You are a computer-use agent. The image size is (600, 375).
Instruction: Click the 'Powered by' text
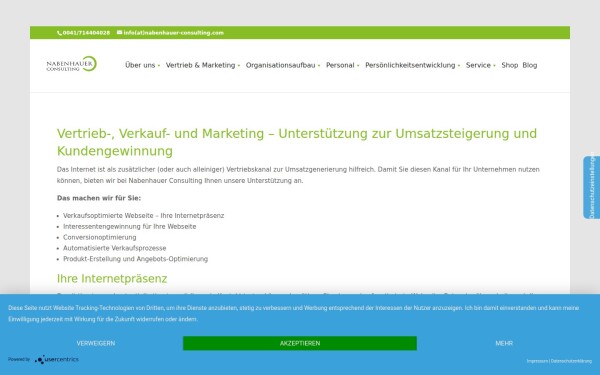[19, 359]
